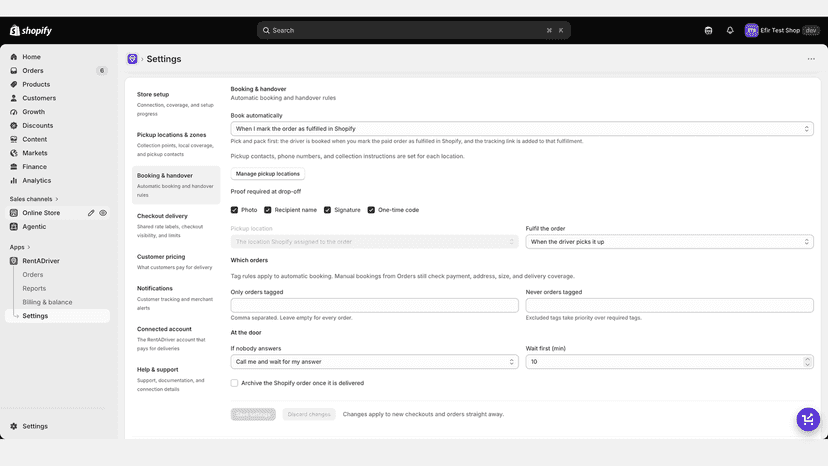Open the Book automatically dropdown
Screen dimensions: 828x466
522,128
